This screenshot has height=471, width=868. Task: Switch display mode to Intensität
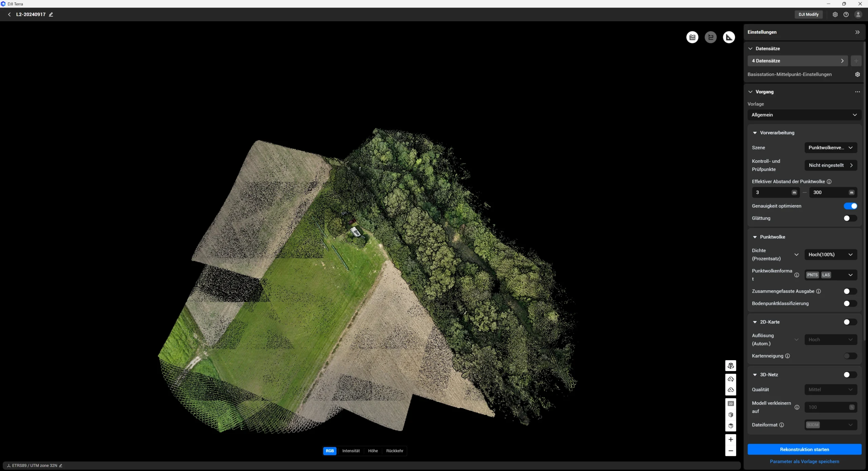(351, 451)
